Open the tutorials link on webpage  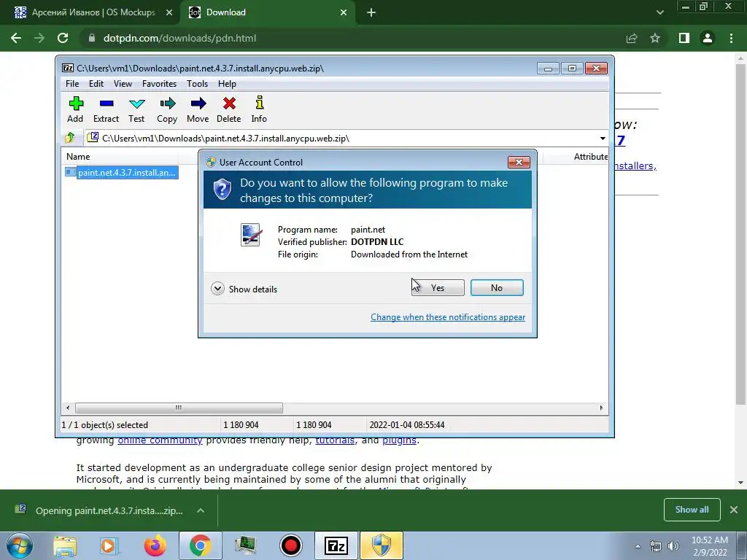pos(335,440)
